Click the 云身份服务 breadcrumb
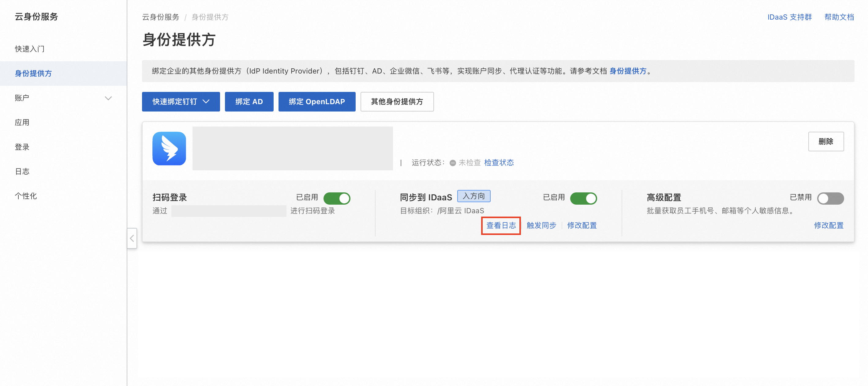Viewport: 868px width, 386px height. 161,17
